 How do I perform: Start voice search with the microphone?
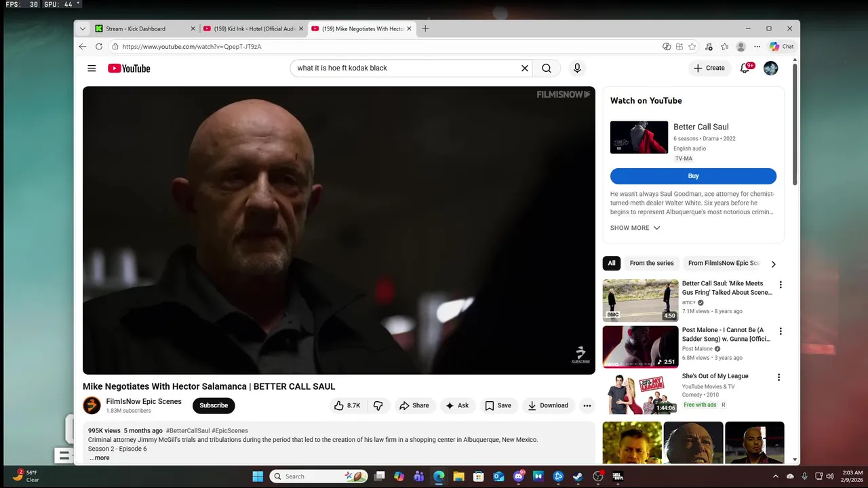pos(577,68)
